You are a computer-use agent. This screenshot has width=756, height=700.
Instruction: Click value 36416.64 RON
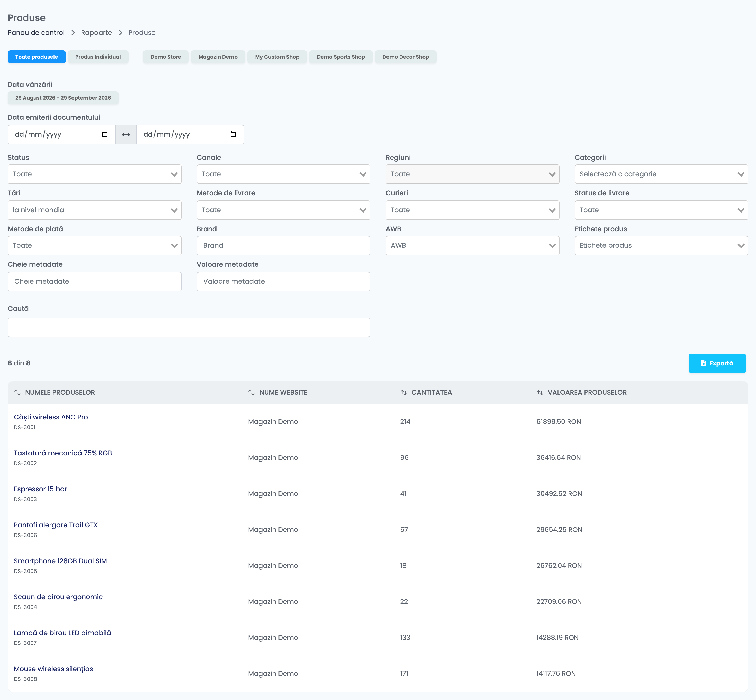559,458
